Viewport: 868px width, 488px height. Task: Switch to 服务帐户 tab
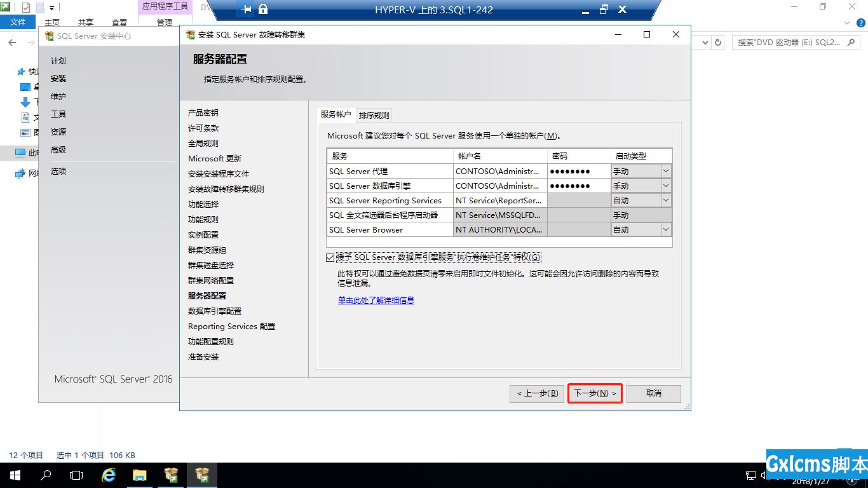[336, 114]
